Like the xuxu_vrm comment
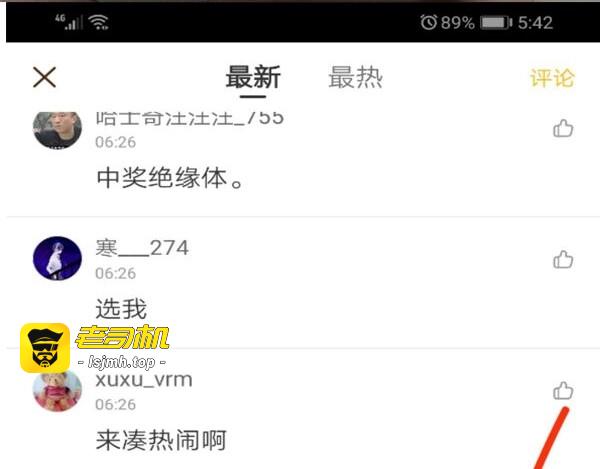This screenshot has height=469, width=600. (x=563, y=391)
